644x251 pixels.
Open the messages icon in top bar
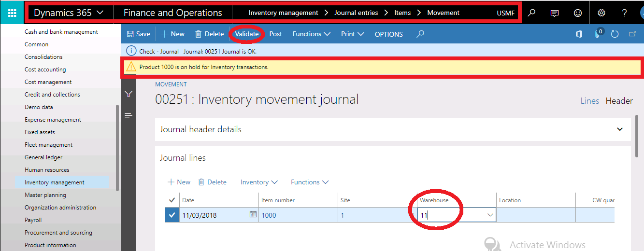point(555,13)
